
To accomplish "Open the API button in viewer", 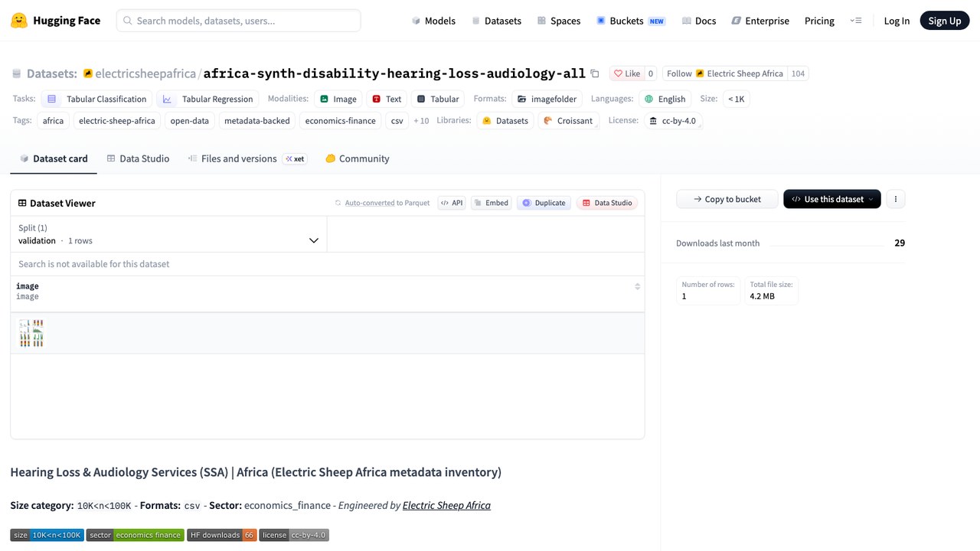I will point(452,203).
